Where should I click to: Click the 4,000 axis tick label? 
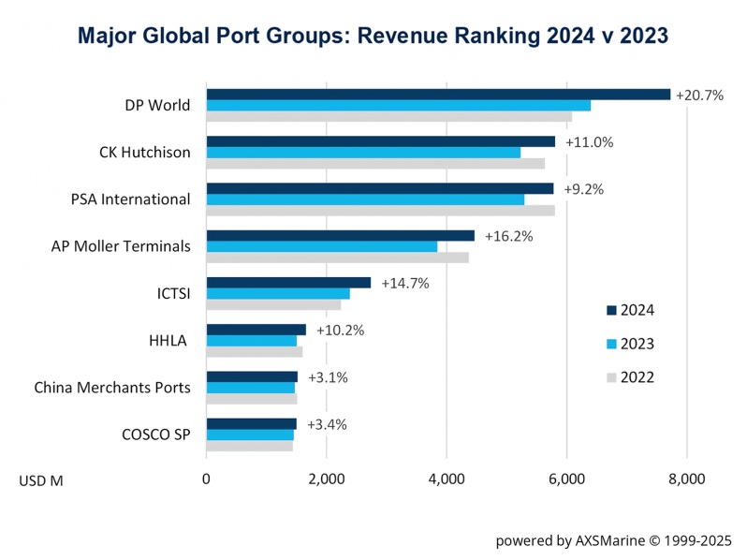pyautogui.click(x=447, y=479)
